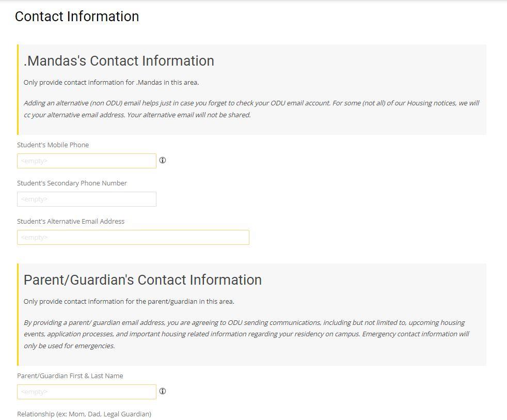Click the empty placeholder in the alternative email field

coord(34,237)
